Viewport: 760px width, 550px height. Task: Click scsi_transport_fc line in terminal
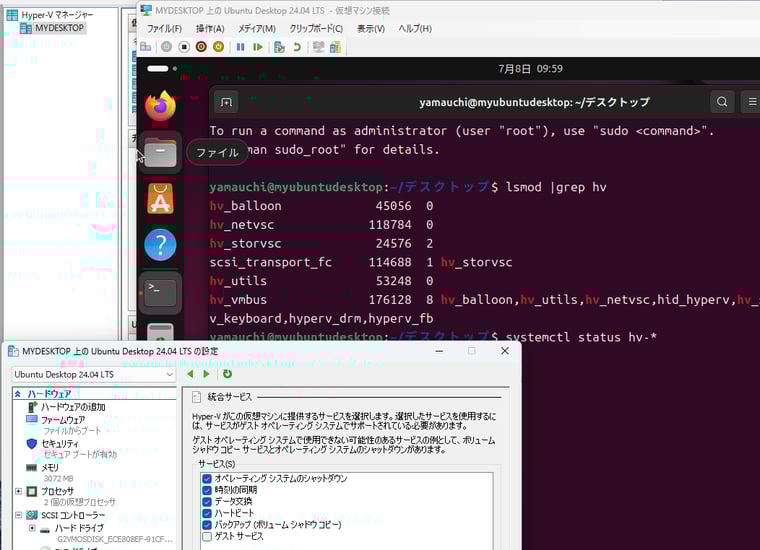tap(361, 262)
